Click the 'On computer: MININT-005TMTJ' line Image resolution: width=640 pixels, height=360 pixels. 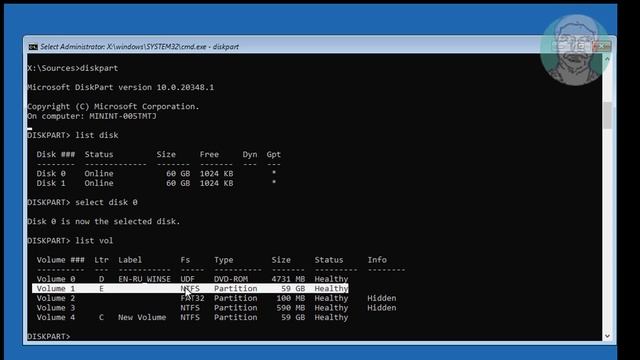[x=92, y=116]
